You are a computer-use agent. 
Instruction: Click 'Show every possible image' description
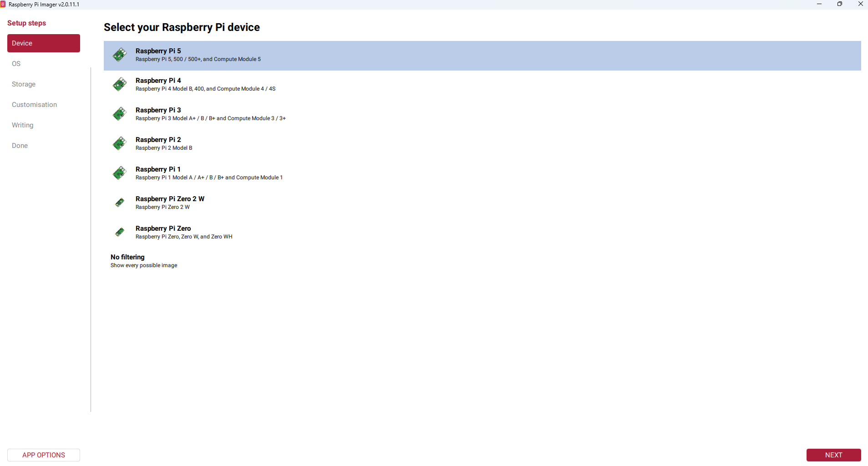point(144,265)
